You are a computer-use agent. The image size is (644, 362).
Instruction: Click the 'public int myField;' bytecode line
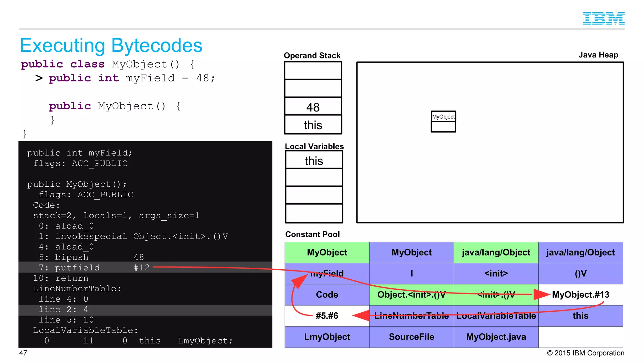[x=80, y=153]
